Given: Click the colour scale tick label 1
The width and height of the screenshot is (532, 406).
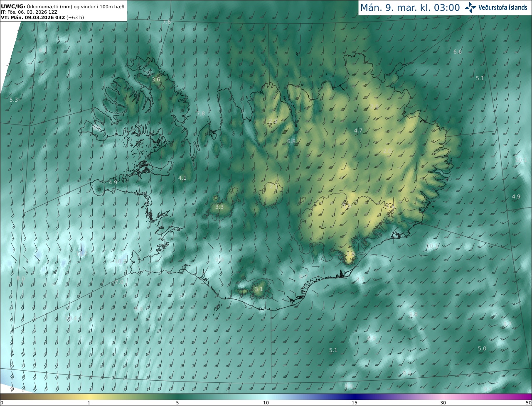Looking at the screenshot, I should [89, 403].
